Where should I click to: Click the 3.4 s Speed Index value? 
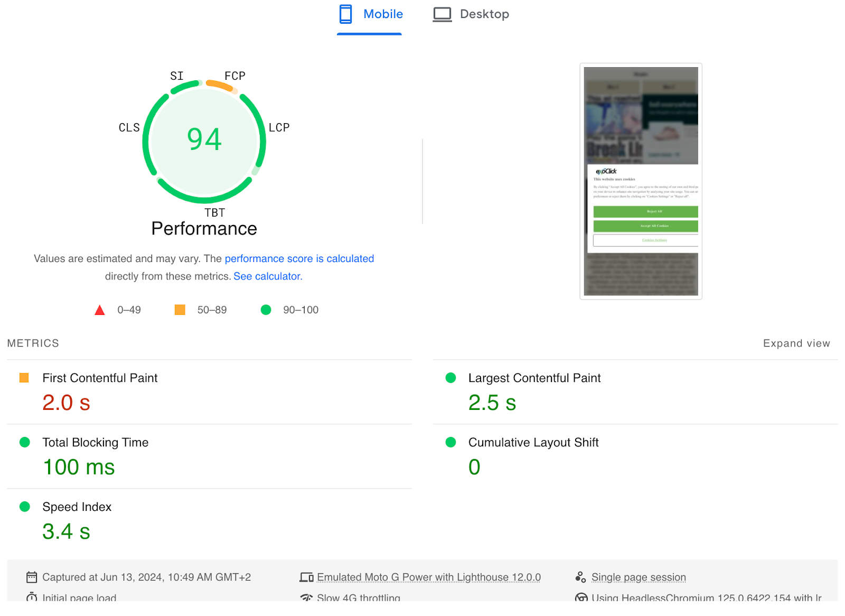point(67,531)
